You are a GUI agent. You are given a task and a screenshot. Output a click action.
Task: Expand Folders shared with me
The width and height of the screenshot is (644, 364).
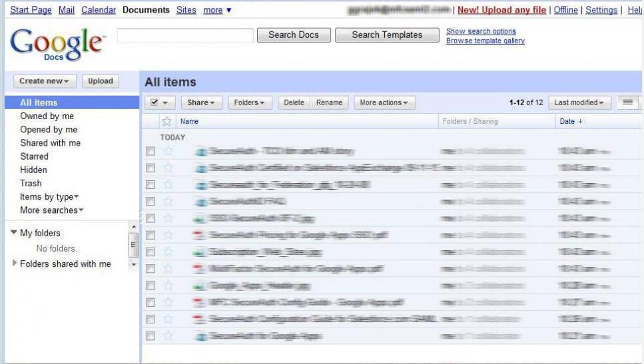click(x=15, y=263)
